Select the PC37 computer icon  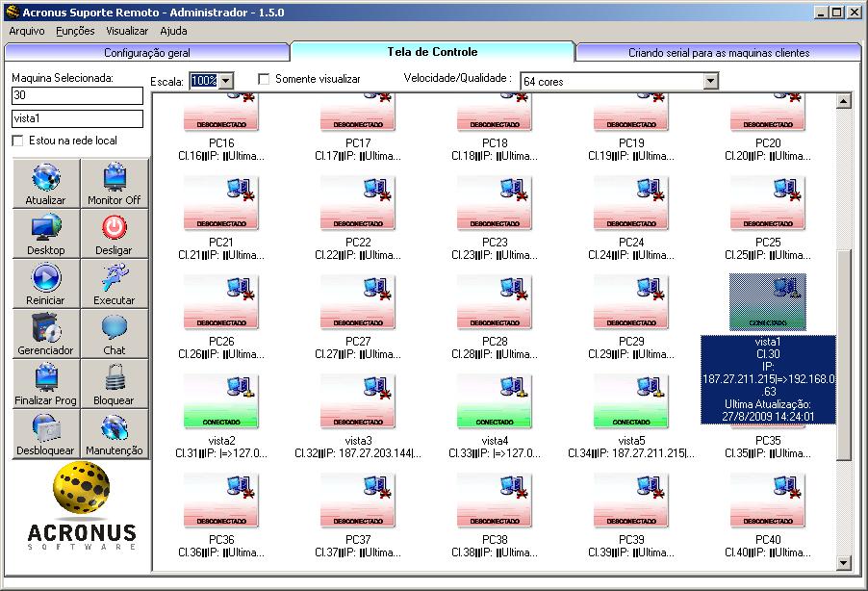coord(358,501)
